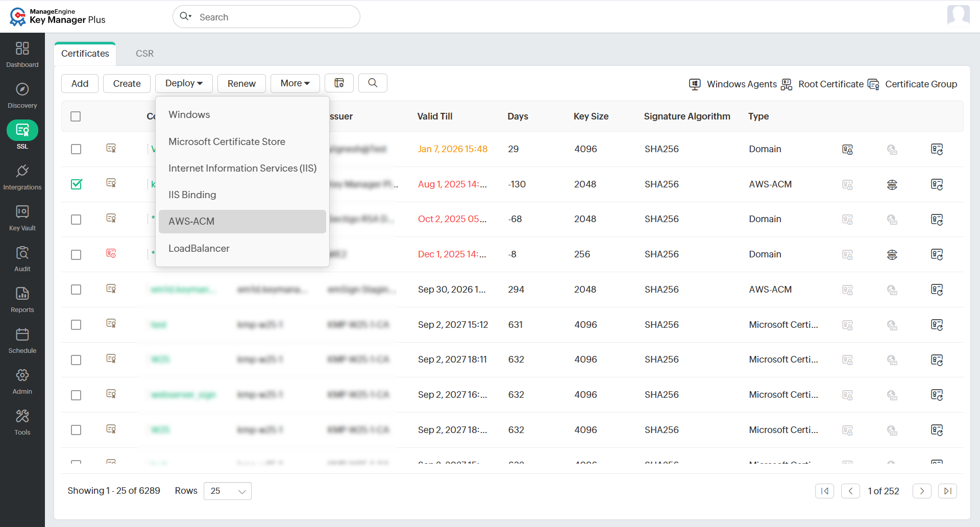The width and height of the screenshot is (980, 527).
Task: Collapse the Deploy dropdown button
Action: (x=184, y=83)
